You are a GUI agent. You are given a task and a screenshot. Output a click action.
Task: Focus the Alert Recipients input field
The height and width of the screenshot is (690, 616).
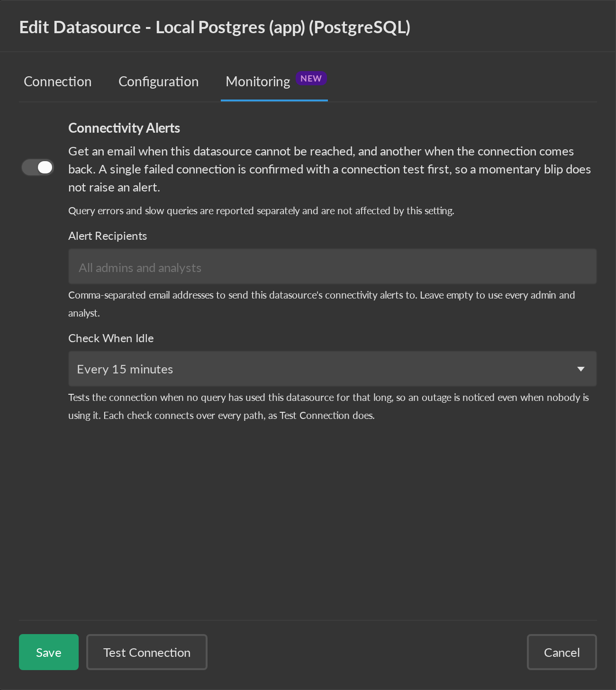click(x=332, y=267)
